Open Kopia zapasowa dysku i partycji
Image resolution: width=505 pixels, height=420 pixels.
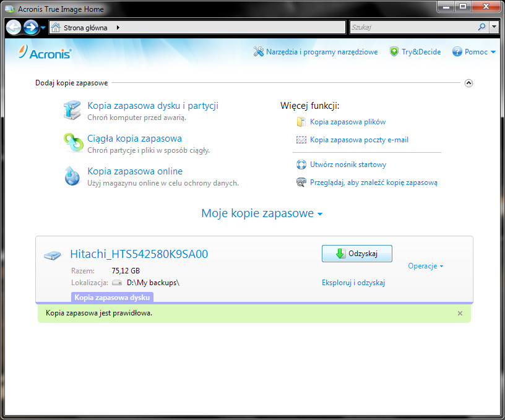click(x=153, y=106)
